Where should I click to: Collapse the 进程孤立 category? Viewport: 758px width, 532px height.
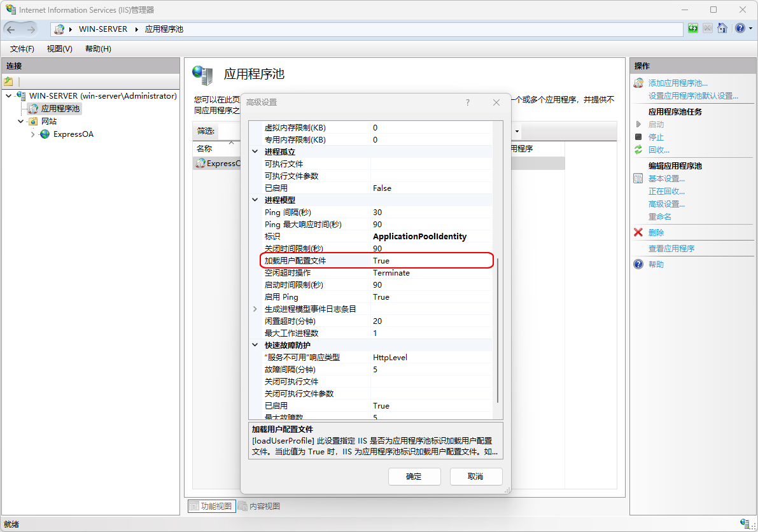255,152
